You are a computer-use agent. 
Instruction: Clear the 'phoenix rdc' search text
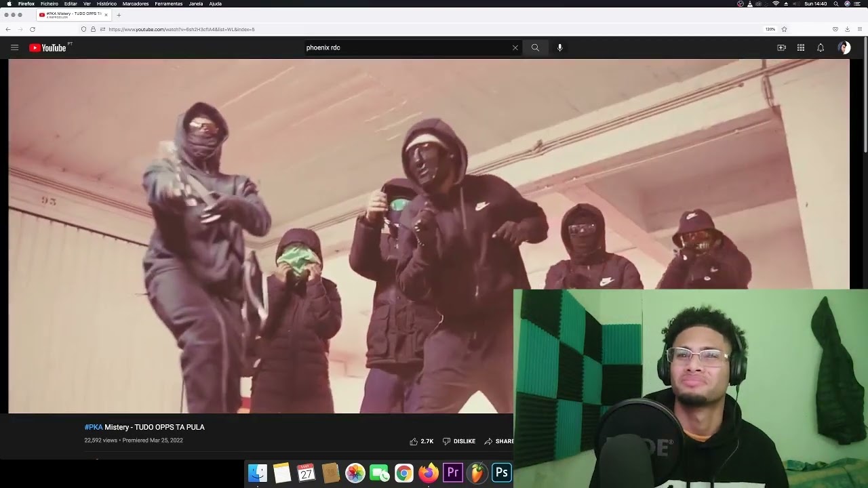pos(515,47)
